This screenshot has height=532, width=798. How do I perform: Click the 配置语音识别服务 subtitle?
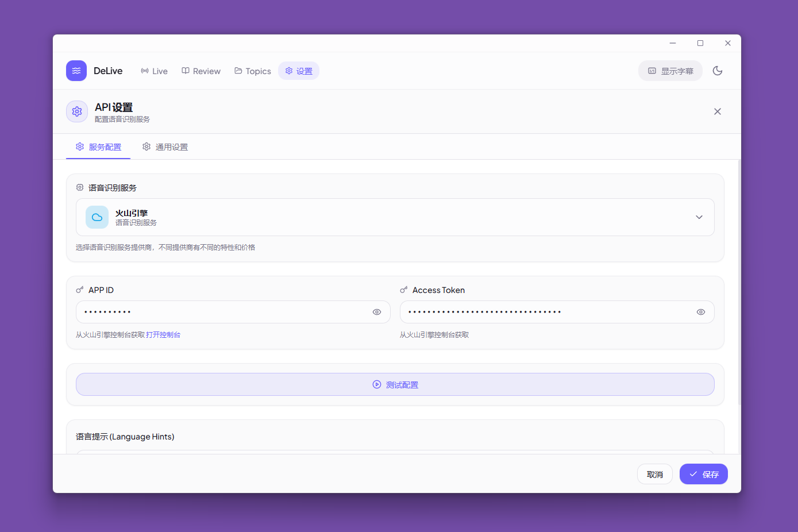(122, 119)
